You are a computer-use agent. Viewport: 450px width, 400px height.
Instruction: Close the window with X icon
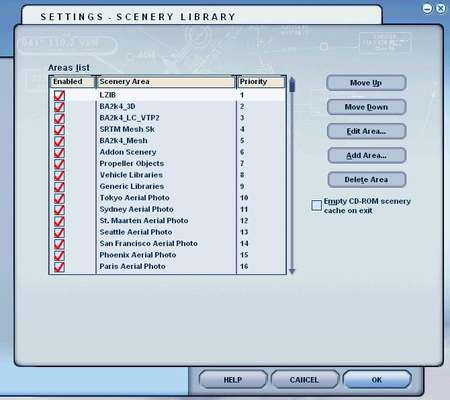[441, 8]
